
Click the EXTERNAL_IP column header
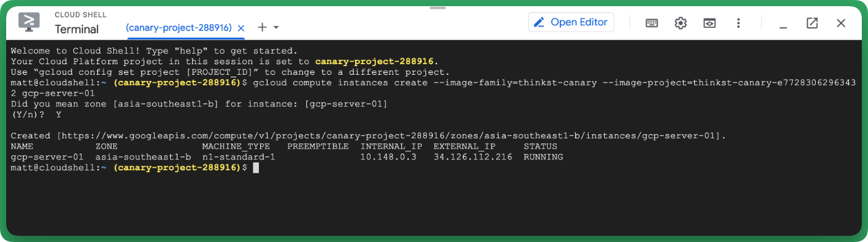click(464, 146)
